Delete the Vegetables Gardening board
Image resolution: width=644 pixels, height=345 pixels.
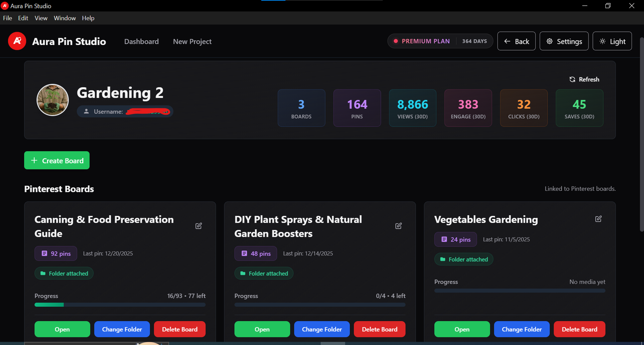(x=579, y=329)
